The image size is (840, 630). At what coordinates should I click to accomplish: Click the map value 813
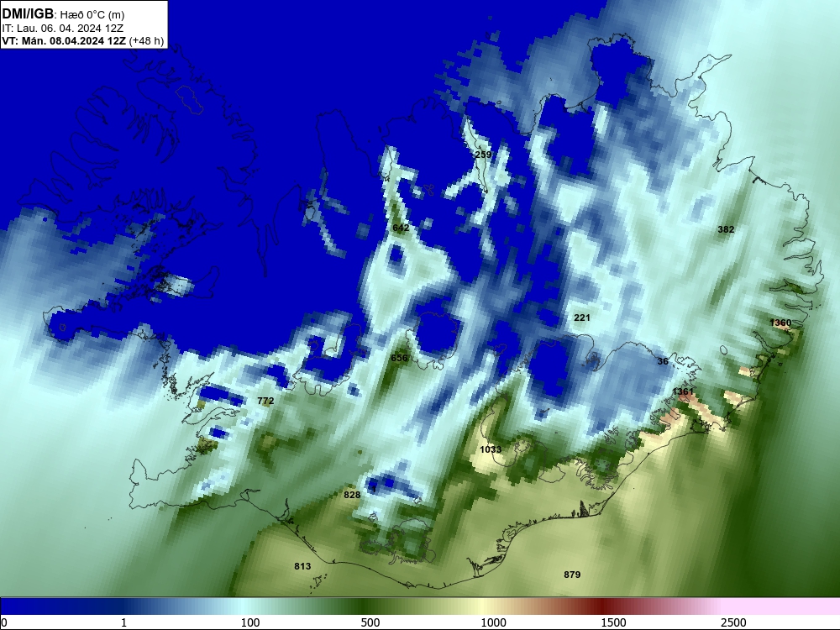pyautogui.click(x=302, y=566)
